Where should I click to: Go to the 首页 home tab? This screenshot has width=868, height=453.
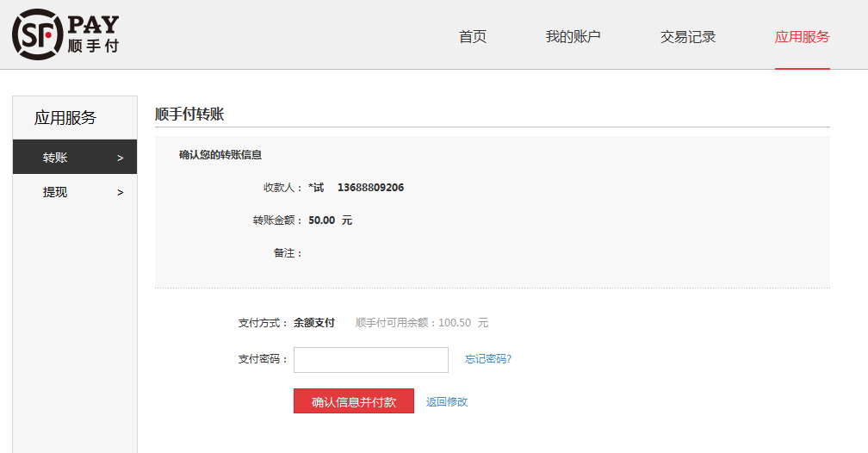point(473,36)
